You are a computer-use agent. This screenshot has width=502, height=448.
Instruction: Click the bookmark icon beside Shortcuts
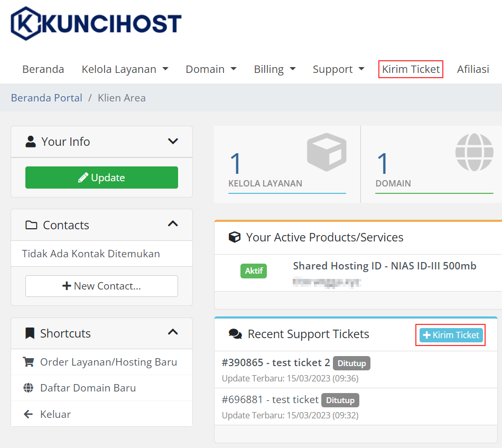30,333
